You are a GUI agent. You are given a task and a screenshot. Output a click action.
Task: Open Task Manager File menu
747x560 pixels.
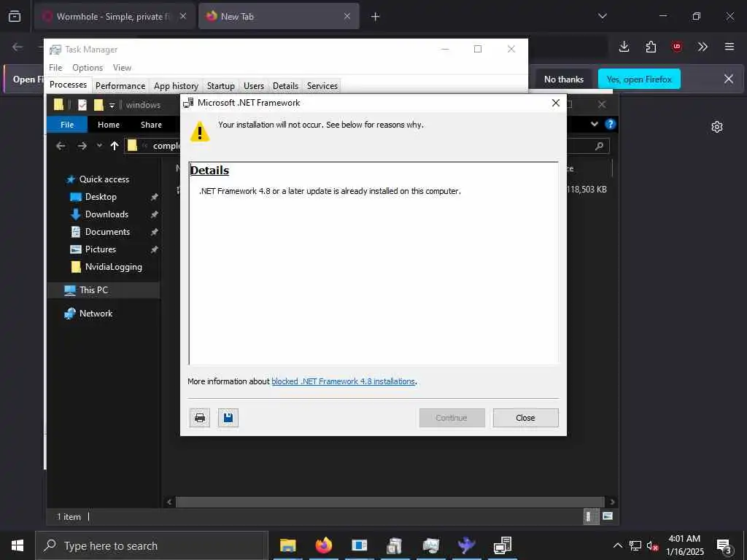pyautogui.click(x=55, y=68)
